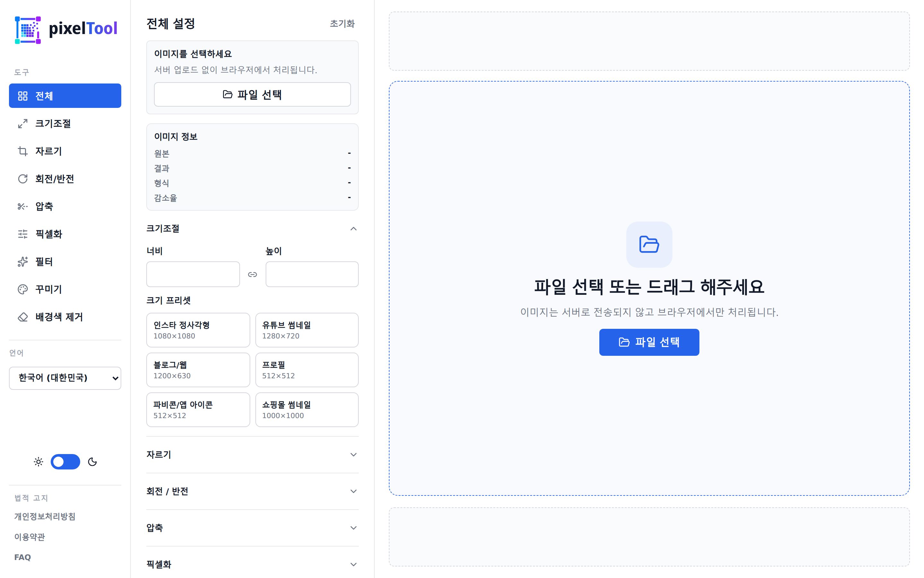The height and width of the screenshot is (578, 924).
Task: Click the sun light-mode icon
Action: [38, 462]
